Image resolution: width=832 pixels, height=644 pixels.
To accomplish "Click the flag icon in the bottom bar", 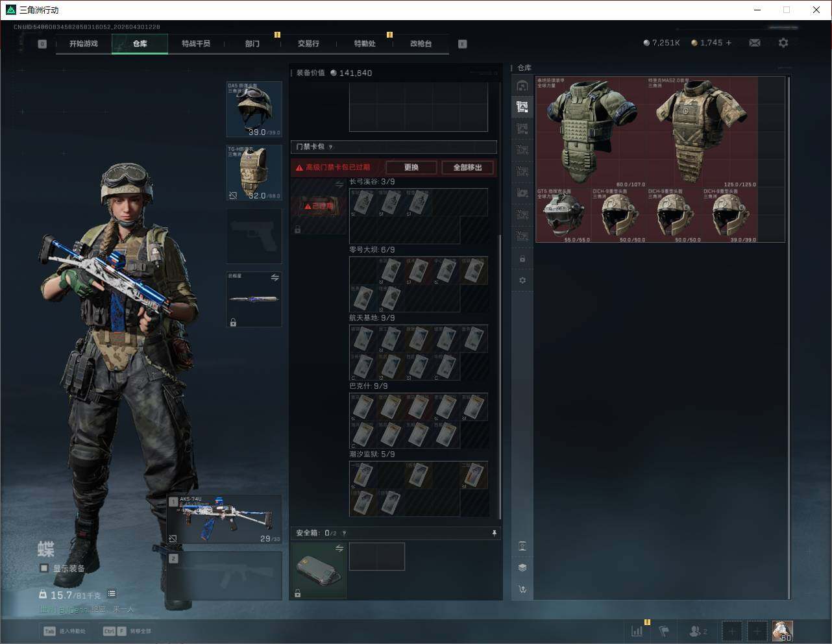I will click(x=664, y=630).
